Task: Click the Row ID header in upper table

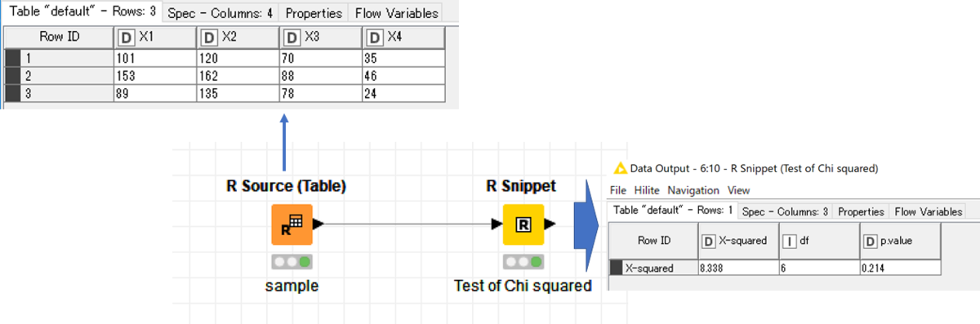Action: [60, 38]
